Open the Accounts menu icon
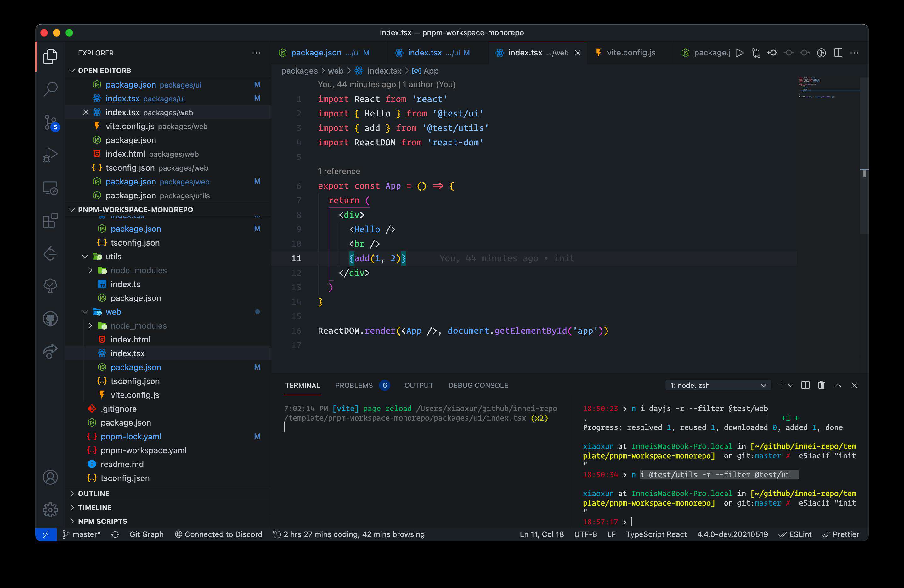Screen dimensions: 904x588 pyautogui.click(x=50, y=477)
